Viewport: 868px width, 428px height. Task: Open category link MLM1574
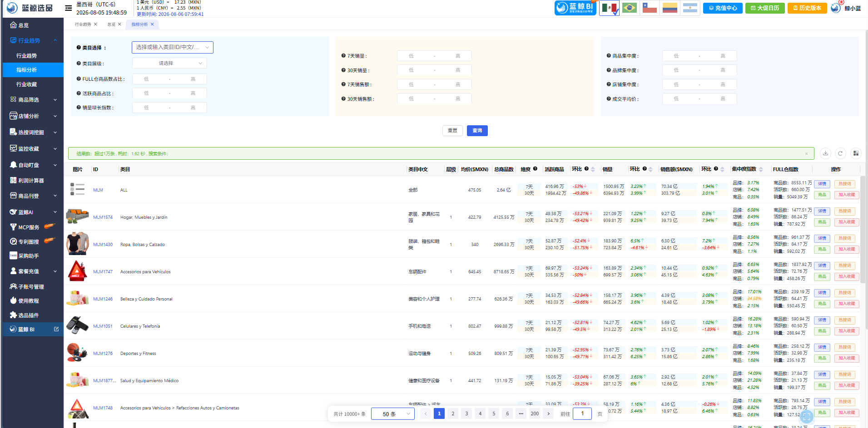pos(103,217)
